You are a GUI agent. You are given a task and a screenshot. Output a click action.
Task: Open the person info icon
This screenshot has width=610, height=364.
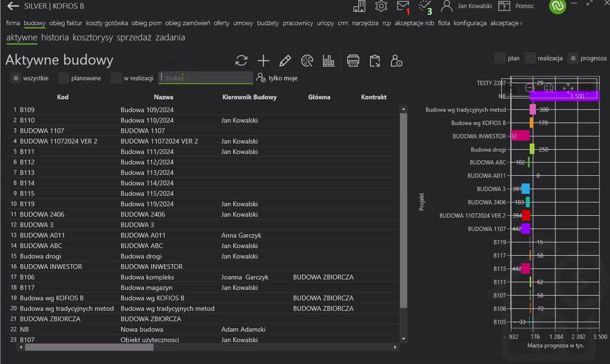396,60
